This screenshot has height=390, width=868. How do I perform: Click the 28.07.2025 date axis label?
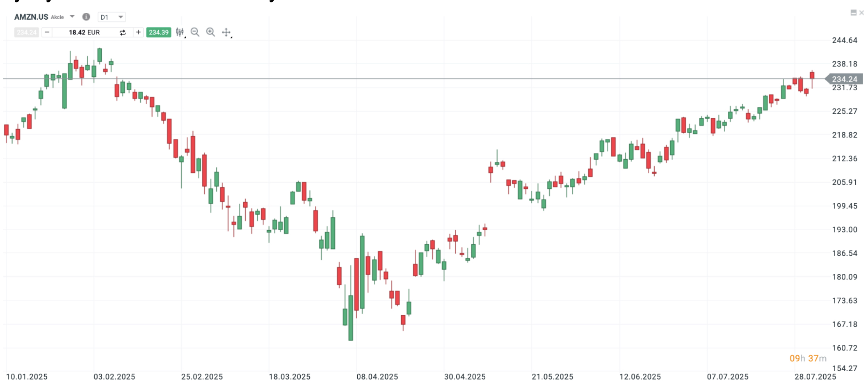click(x=815, y=376)
